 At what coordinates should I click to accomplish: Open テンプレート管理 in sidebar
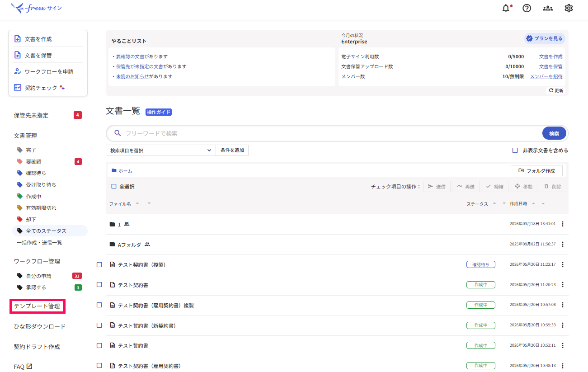[x=37, y=306]
